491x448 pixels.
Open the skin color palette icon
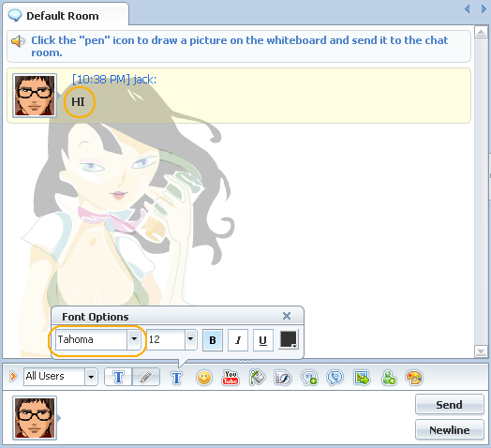click(x=414, y=377)
